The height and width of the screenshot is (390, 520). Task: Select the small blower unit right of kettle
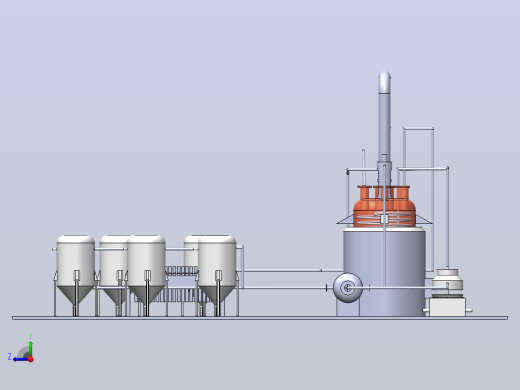pyautogui.click(x=447, y=292)
